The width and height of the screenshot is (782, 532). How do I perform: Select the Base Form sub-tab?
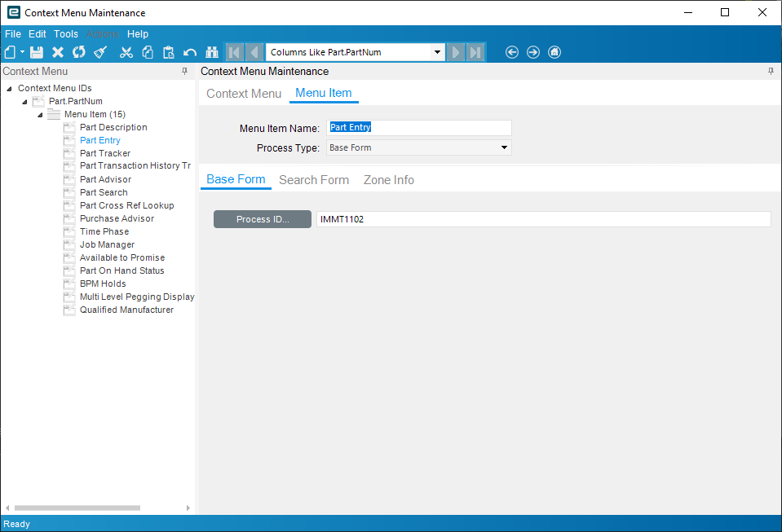[236, 179]
